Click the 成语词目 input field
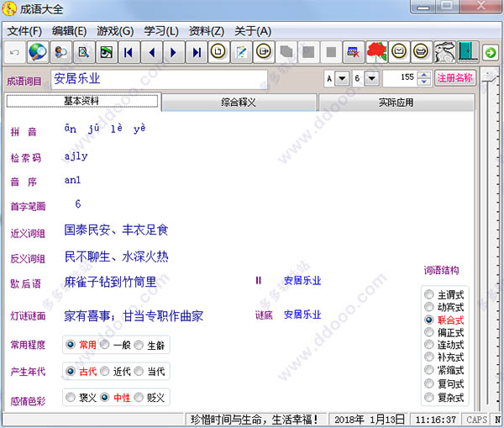The height and width of the screenshot is (428, 504). [x=159, y=79]
